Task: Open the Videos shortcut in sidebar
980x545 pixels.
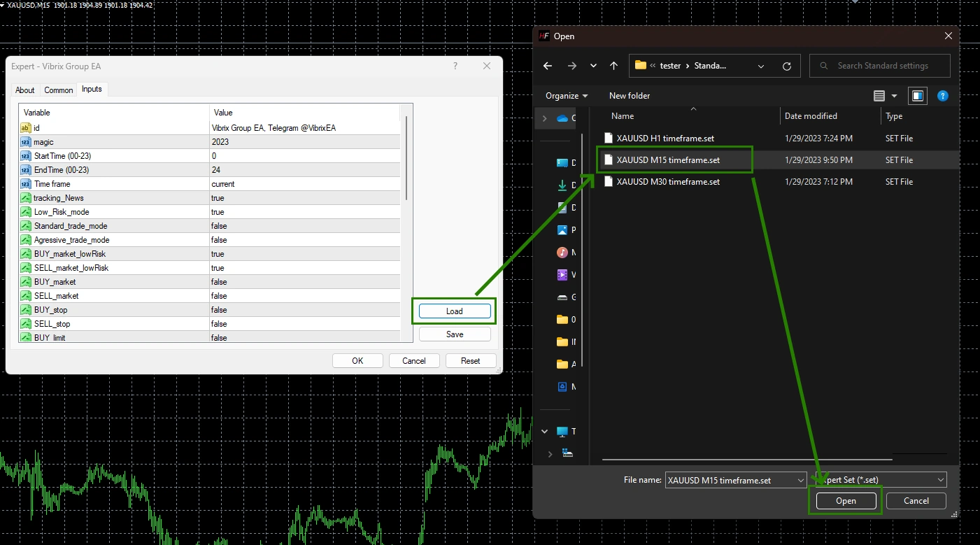Action: (x=562, y=275)
